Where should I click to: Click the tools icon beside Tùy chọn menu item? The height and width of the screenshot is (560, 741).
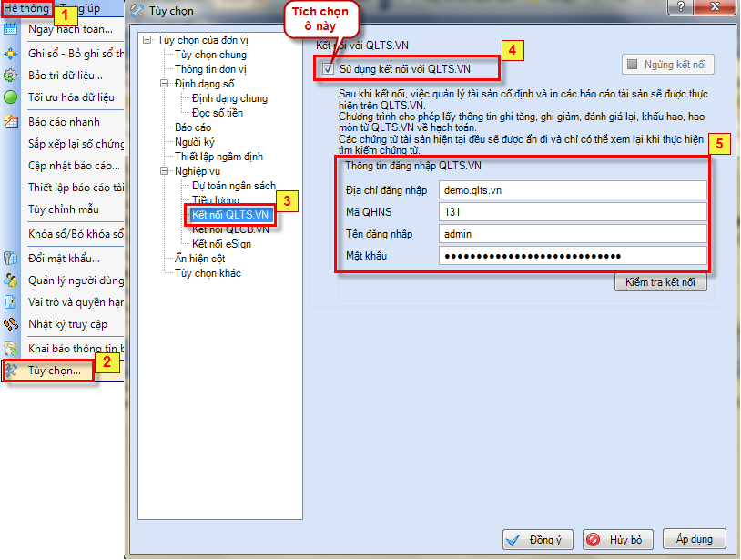click(11, 371)
